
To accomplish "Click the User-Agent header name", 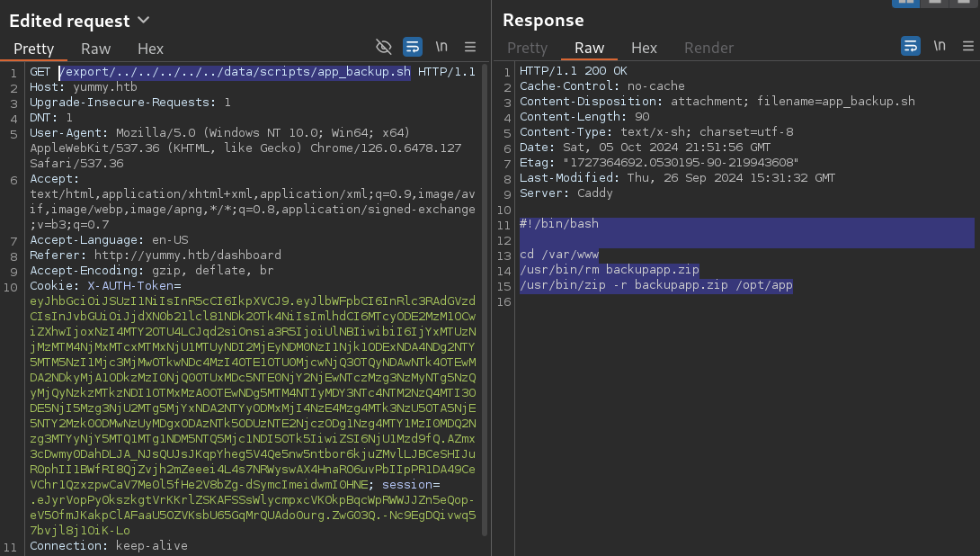I will [x=68, y=133].
